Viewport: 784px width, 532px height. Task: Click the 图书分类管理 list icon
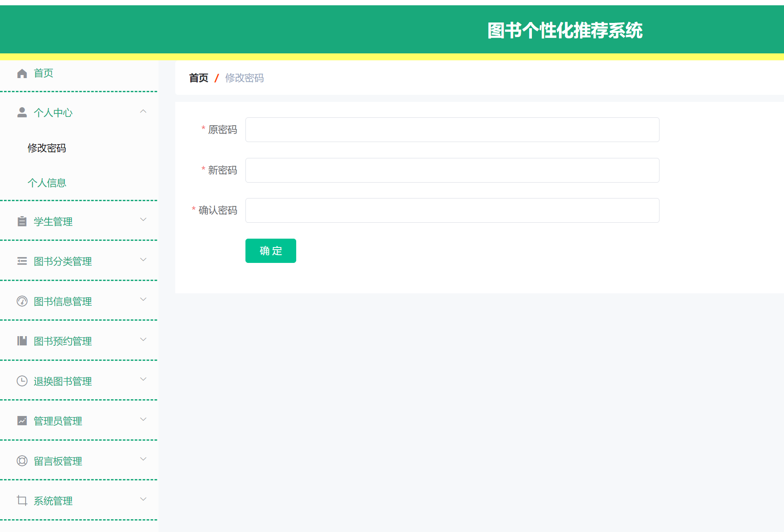22,261
